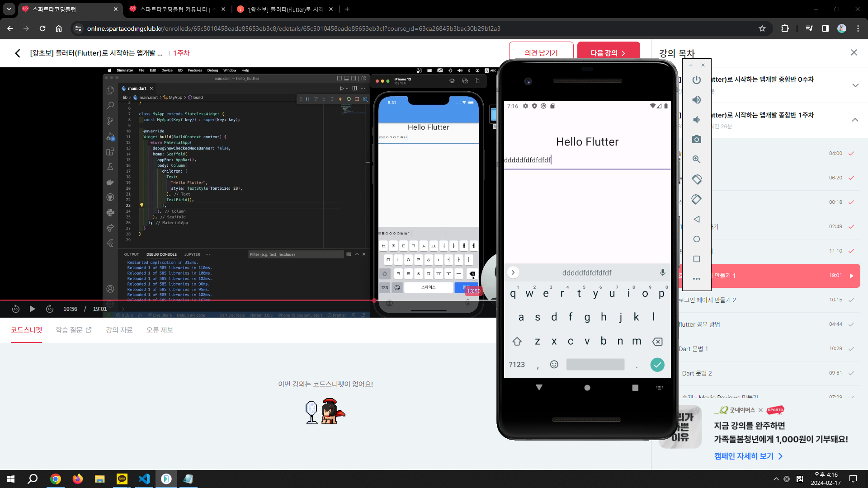Tap the microphone icon on Android keyboard
Viewport: 868px width, 488px height.
[662, 272]
